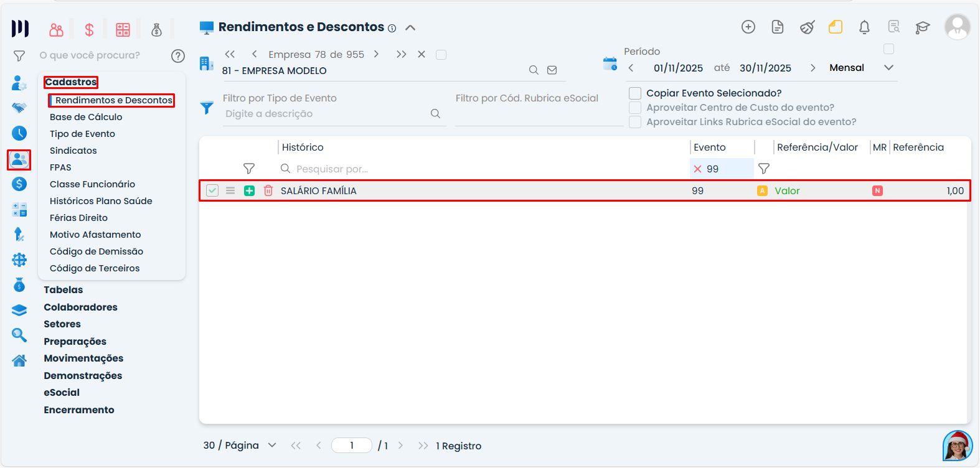
Task: Open the Santa hat assistant avatar
Action: click(958, 446)
